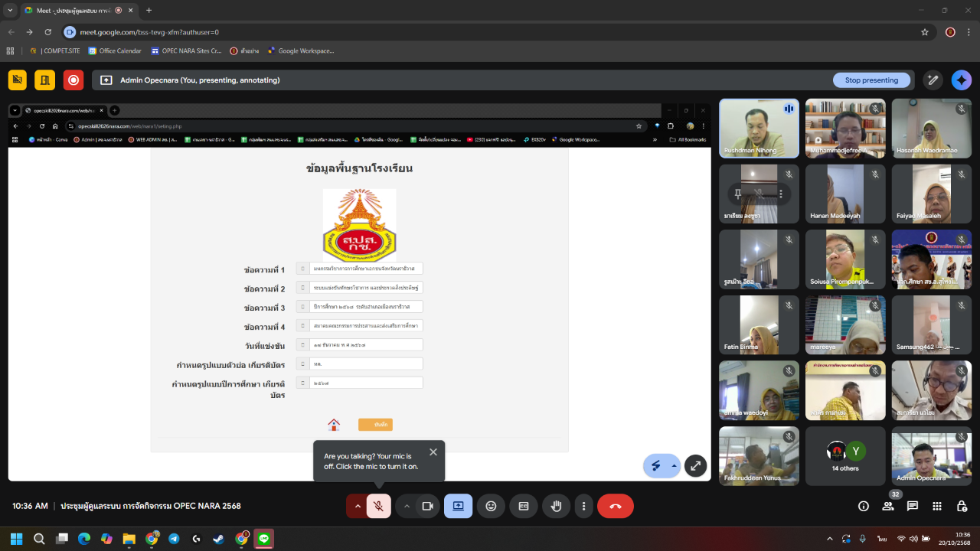
Task: Open the meeting chat panel
Action: (x=913, y=506)
